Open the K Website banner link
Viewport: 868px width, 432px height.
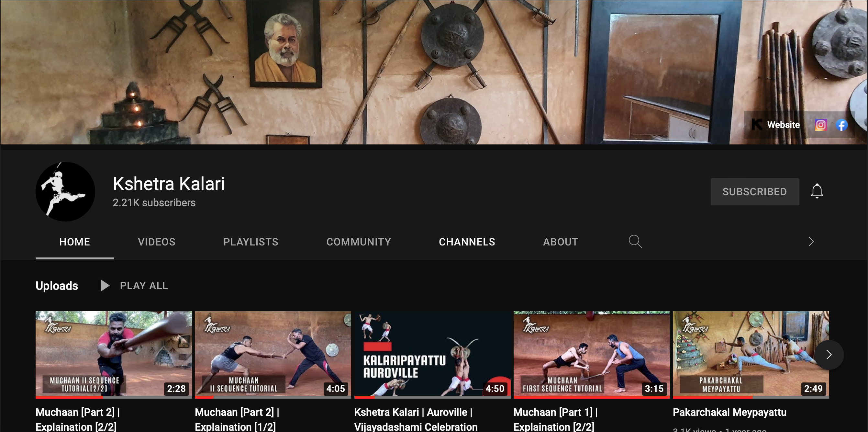pos(775,125)
